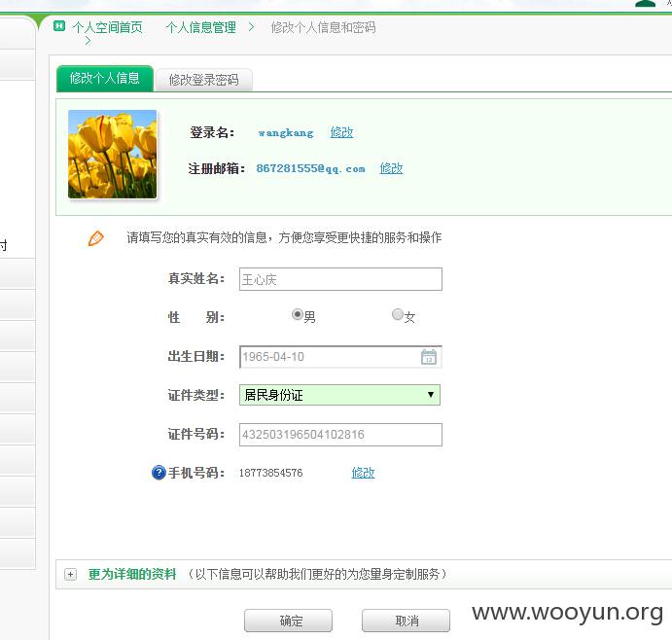Viewport: 672px width, 640px height.
Task: Click the orange pencil icon
Action: (x=96, y=238)
